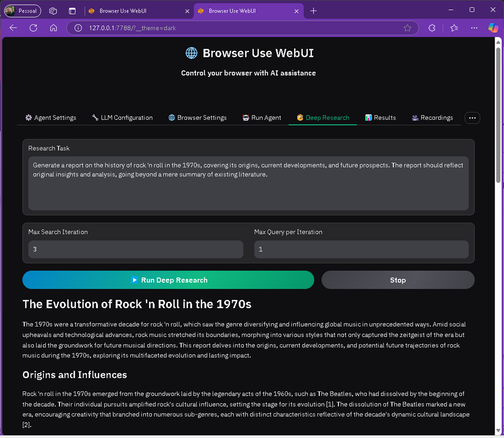Open browser Extensions puzzle icon
The width and height of the screenshot is (504, 438).
point(432,28)
